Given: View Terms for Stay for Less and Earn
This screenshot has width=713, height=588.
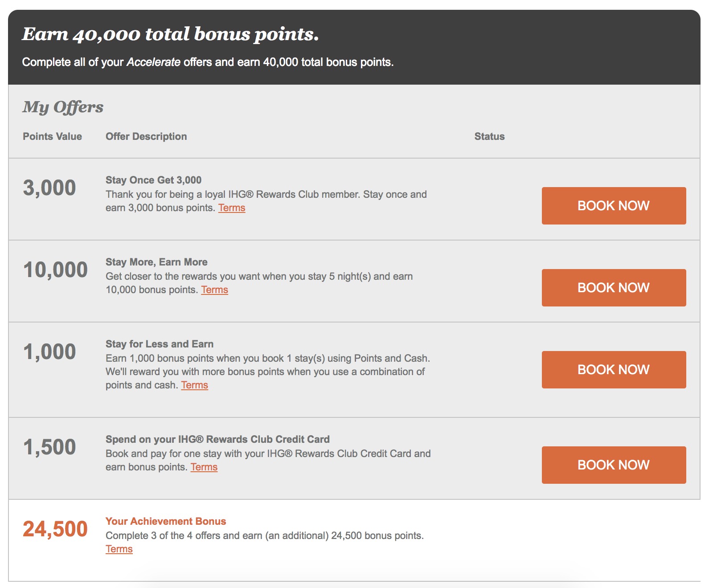Looking at the screenshot, I should pyautogui.click(x=194, y=385).
